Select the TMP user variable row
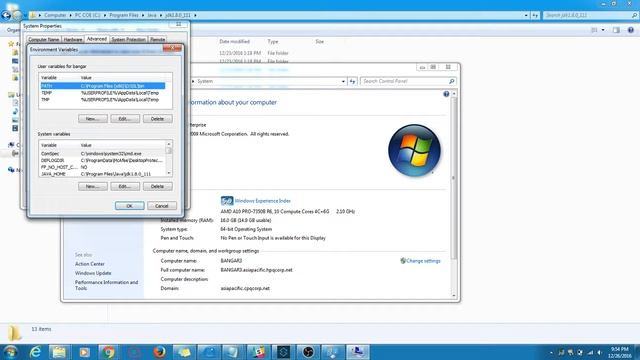Image resolution: width=640 pixels, height=360 pixels. point(103,100)
